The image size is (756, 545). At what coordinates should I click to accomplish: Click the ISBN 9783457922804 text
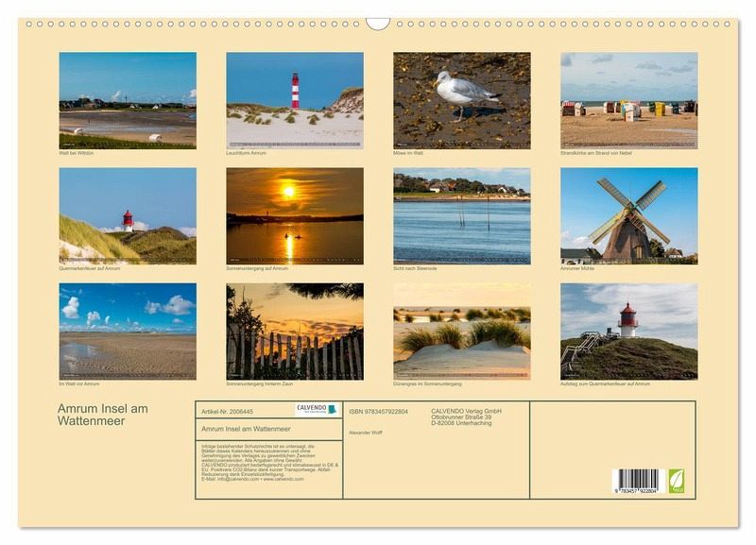(x=378, y=411)
